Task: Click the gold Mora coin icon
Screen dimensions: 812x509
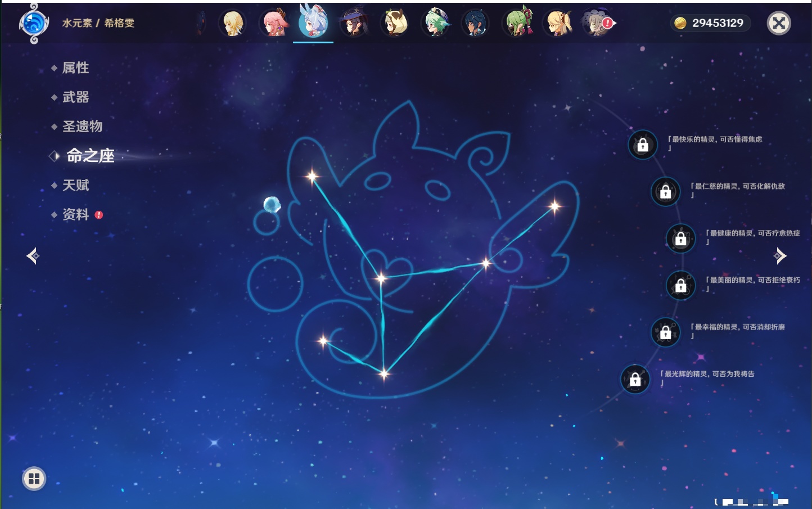Action: pos(680,23)
